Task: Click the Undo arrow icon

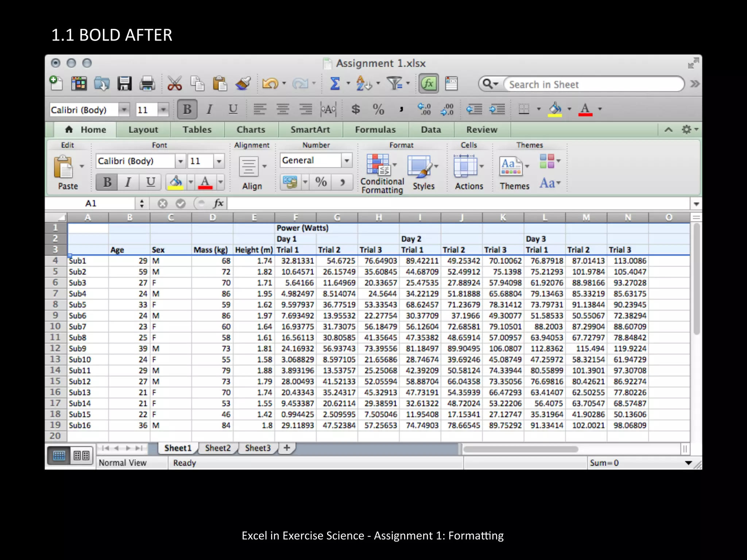Action: pyautogui.click(x=270, y=84)
